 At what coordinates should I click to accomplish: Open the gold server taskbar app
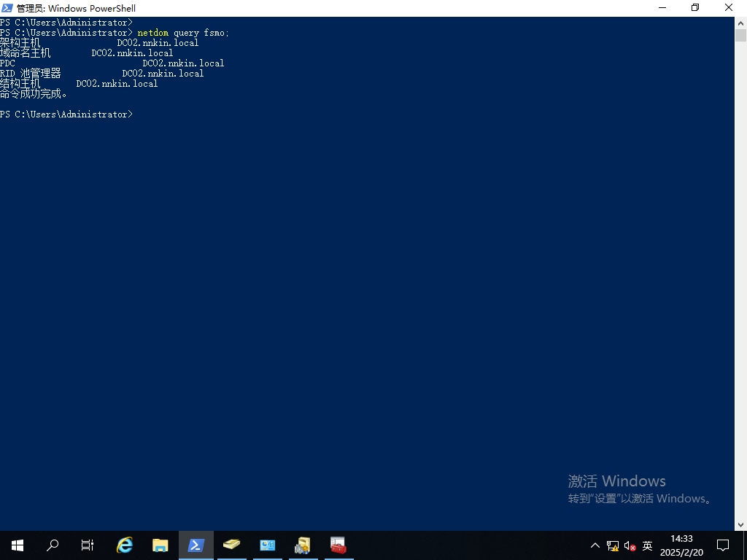[x=302, y=545]
